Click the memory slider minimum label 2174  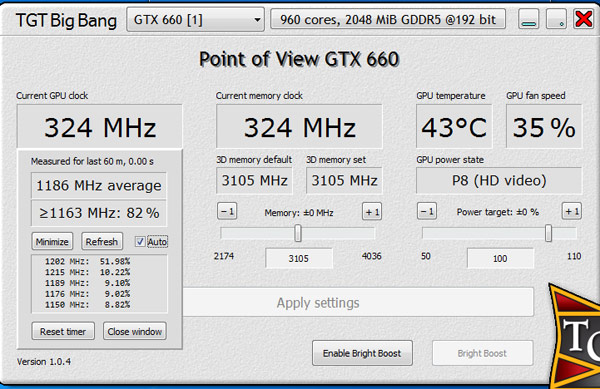(x=224, y=256)
